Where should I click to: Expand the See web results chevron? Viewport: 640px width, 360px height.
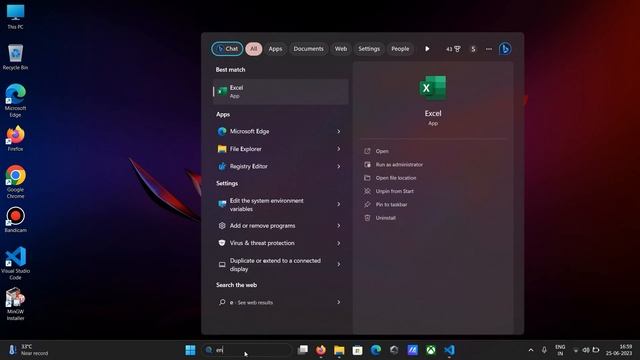coord(338,302)
